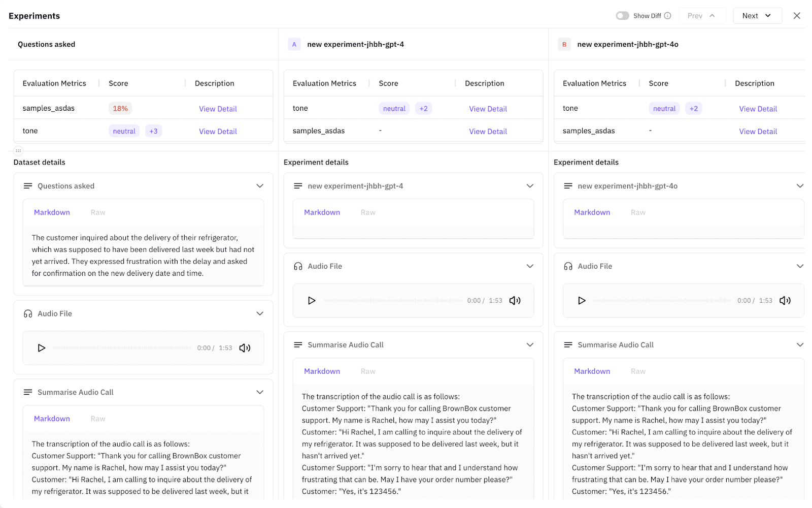Select Raw tab in gpt-4 Summarise Audio Call
The width and height of the screenshot is (812, 508).
coord(368,371)
